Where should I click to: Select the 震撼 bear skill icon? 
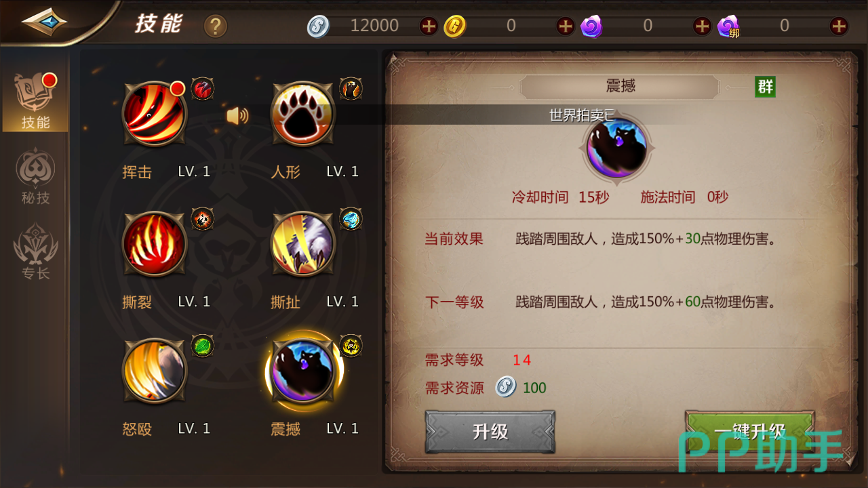(302, 371)
